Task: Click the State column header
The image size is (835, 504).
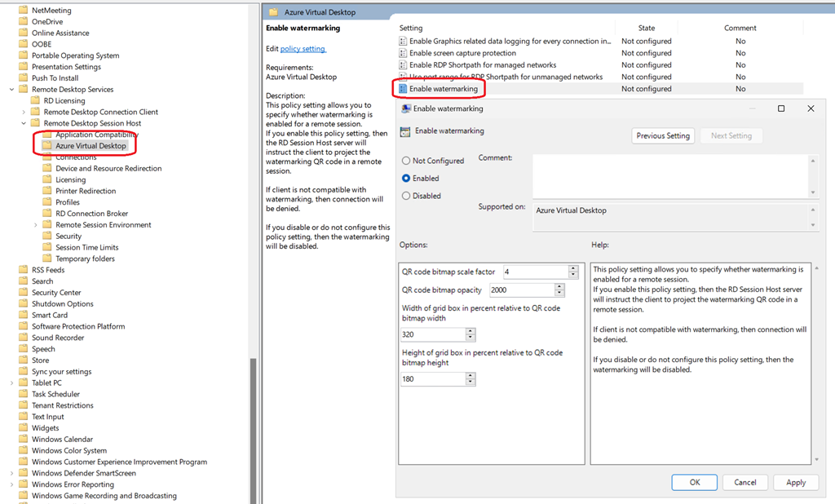Action: point(647,28)
